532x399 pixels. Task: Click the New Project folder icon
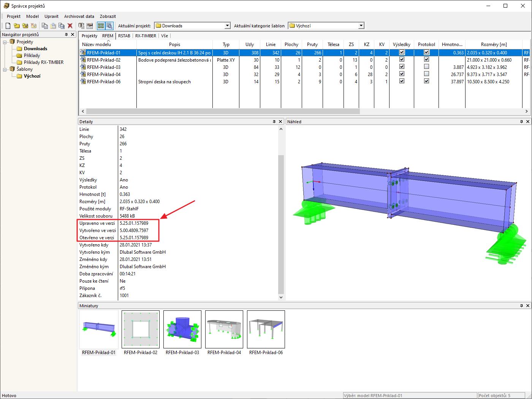(17, 26)
